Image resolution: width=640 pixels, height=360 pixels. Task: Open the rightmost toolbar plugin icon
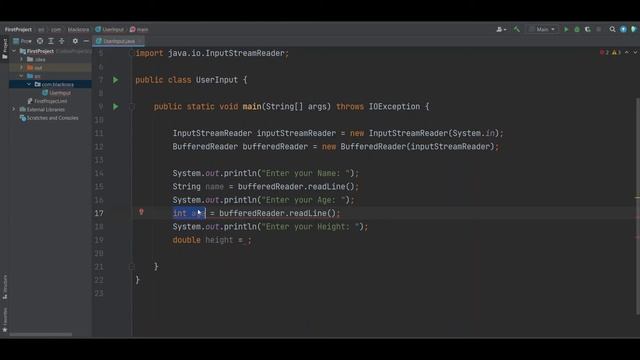634,29
